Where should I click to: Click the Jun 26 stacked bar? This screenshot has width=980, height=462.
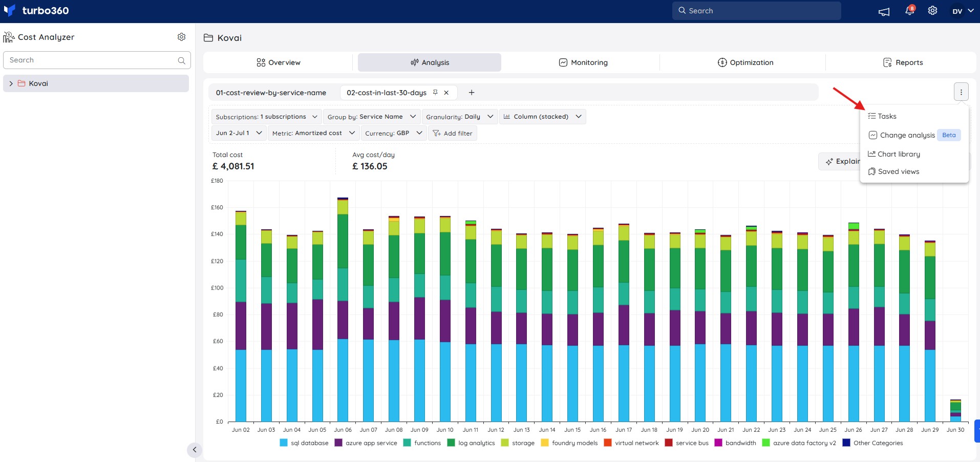tap(854, 322)
